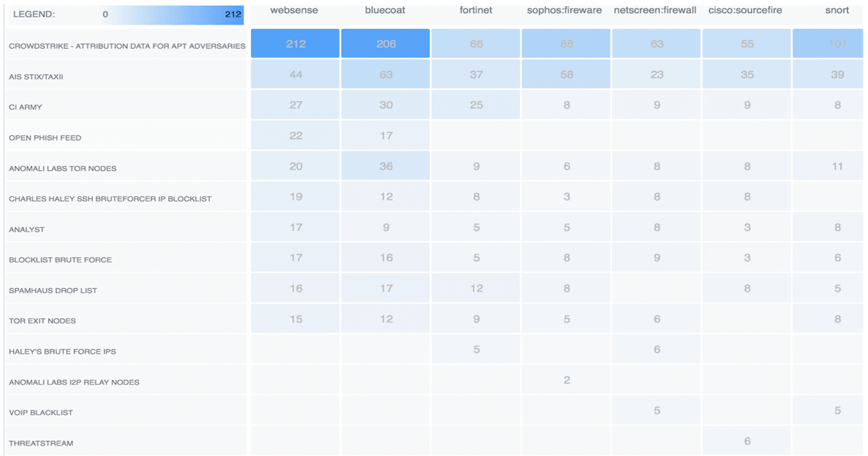
Task: Select Charles Haley websense cell 19
Action: [295, 196]
